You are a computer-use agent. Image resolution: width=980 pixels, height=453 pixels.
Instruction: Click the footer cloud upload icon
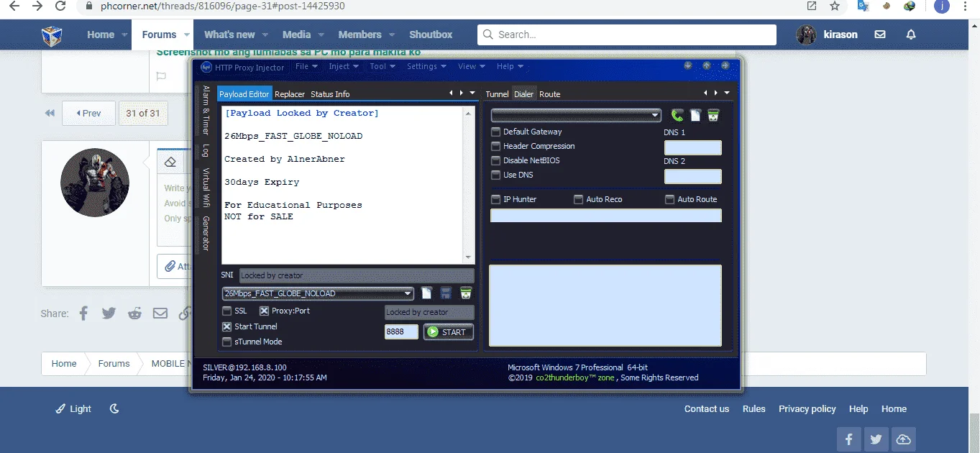pos(903,439)
